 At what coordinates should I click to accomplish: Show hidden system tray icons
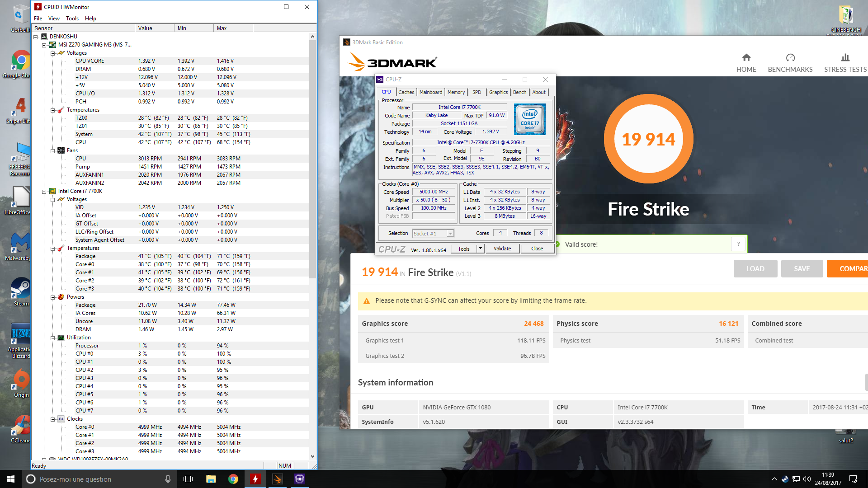click(774, 479)
